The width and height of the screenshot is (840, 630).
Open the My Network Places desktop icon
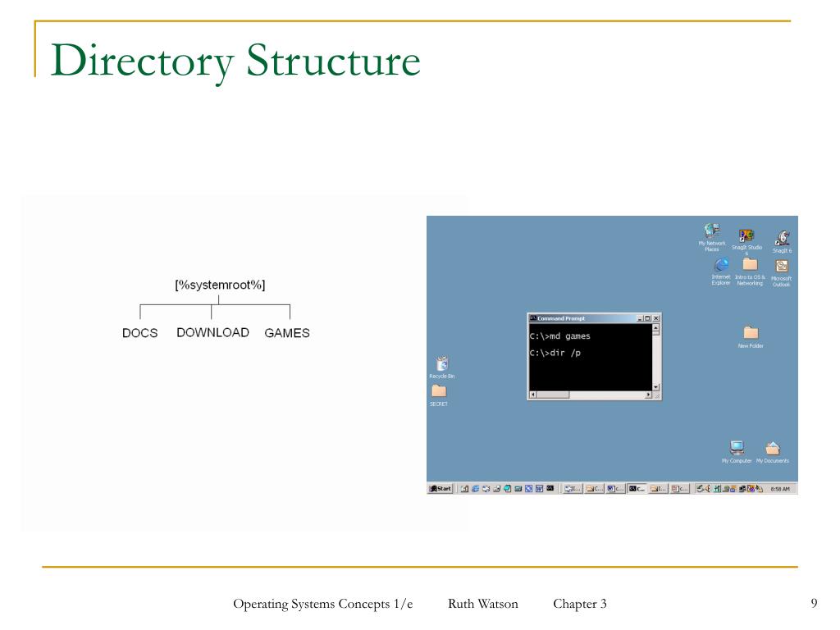pos(711,237)
